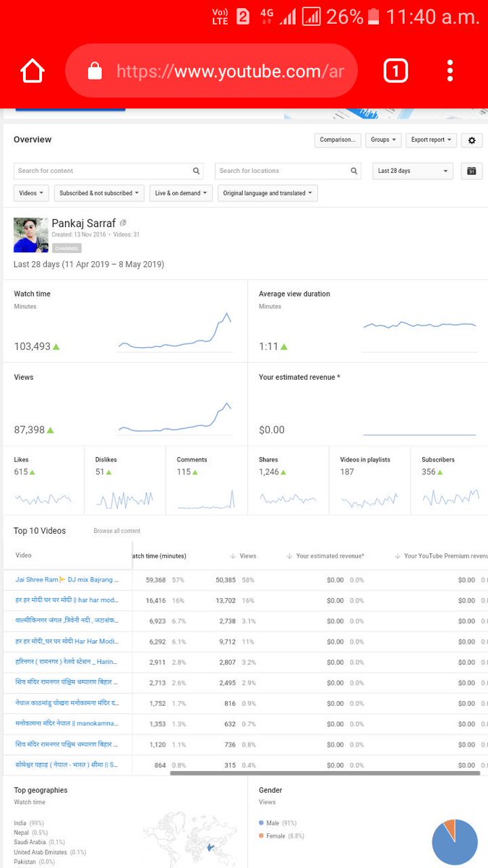Click the Search for content field
The width and height of the screenshot is (488, 868).
click(108, 171)
